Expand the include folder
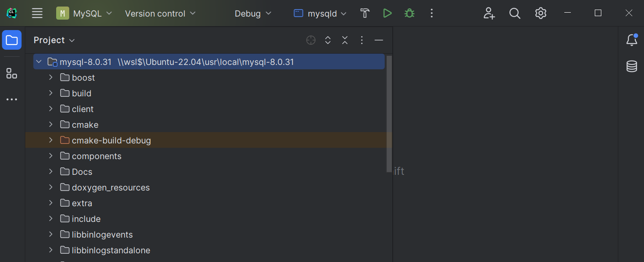The width and height of the screenshot is (644, 262). [x=51, y=219]
